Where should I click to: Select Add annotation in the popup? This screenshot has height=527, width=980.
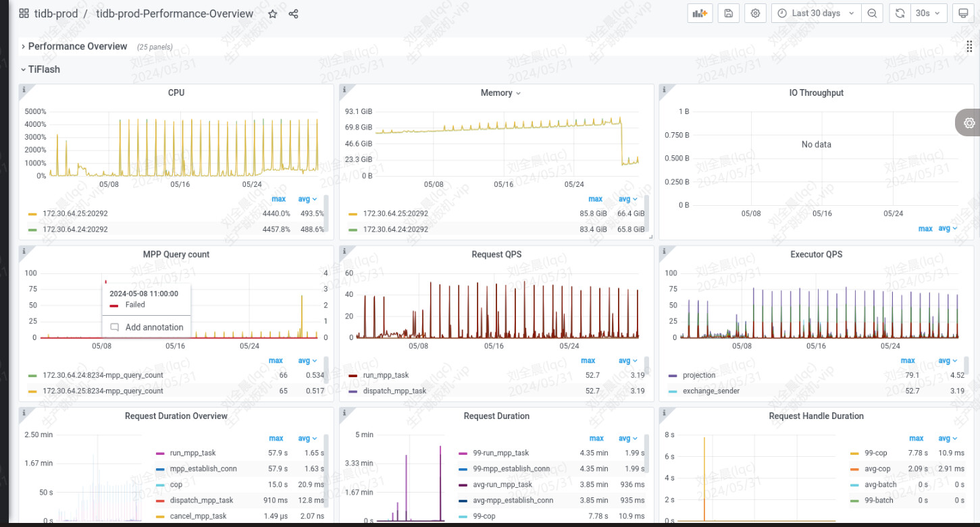pos(154,327)
